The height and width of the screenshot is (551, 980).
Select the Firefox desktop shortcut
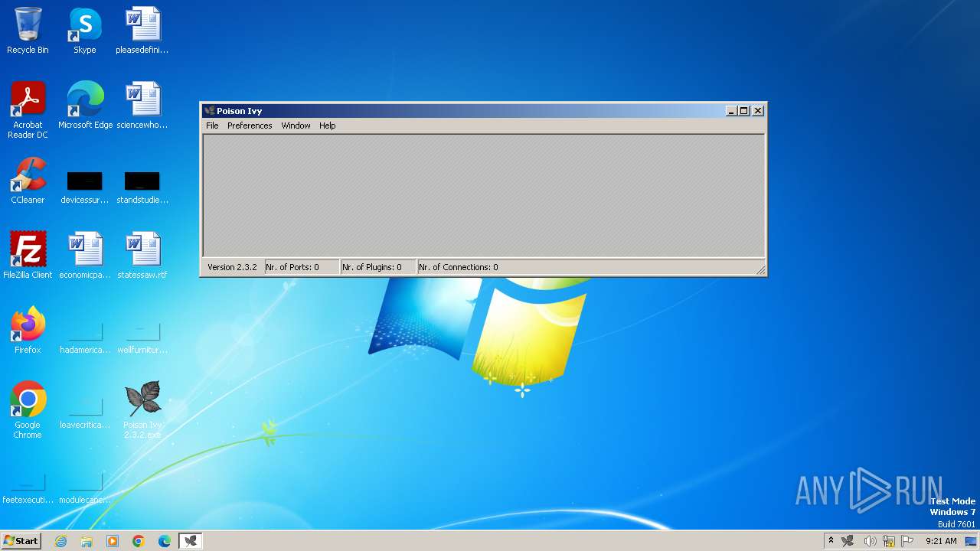click(x=28, y=331)
